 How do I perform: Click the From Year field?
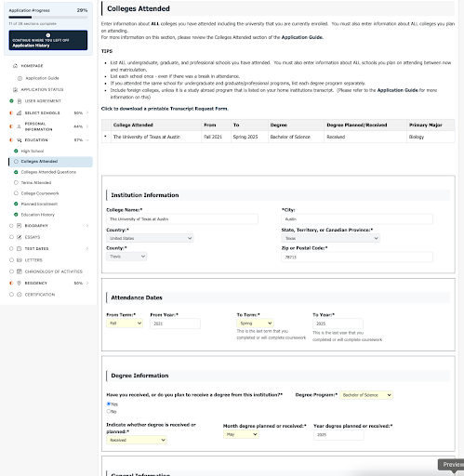tap(175, 324)
